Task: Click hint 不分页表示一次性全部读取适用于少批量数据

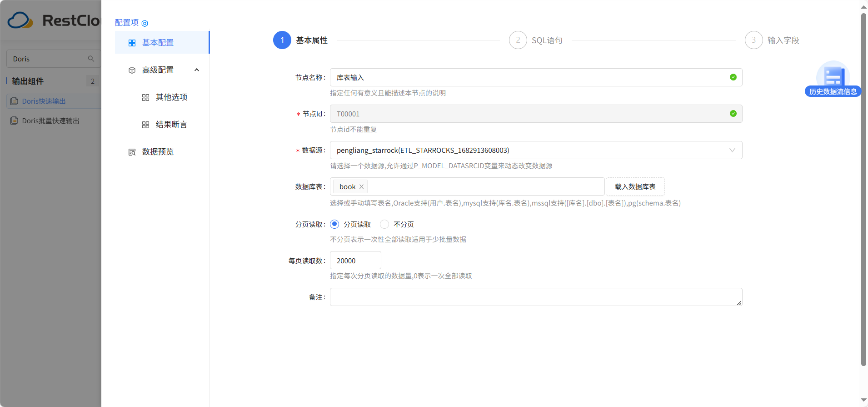Action: tap(398, 239)
